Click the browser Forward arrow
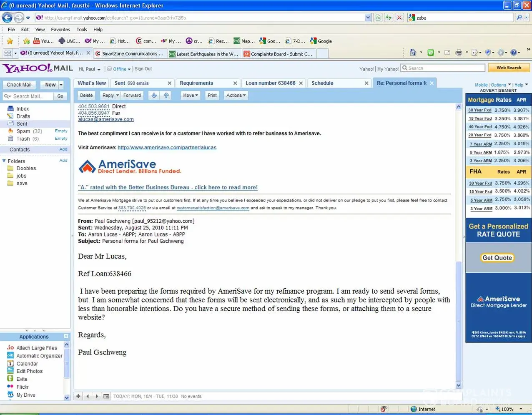 coord(19,18)
